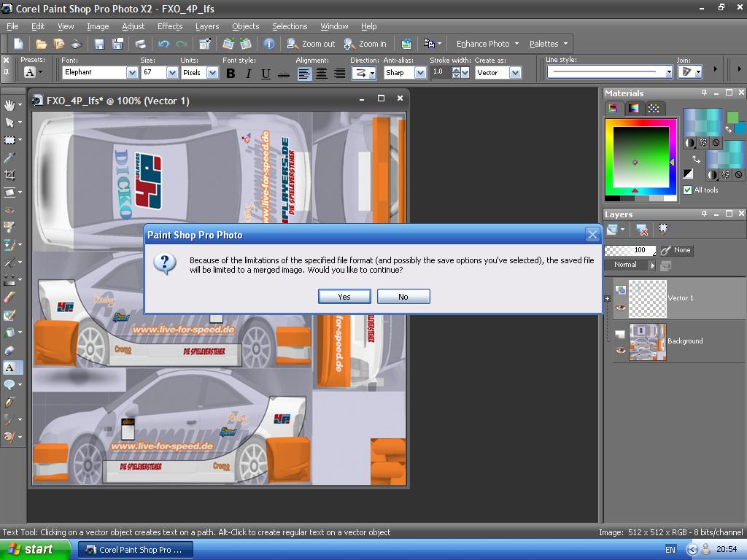
Task: Confirm the dialog by clicking Yes
Action: (x=344, y=297)
